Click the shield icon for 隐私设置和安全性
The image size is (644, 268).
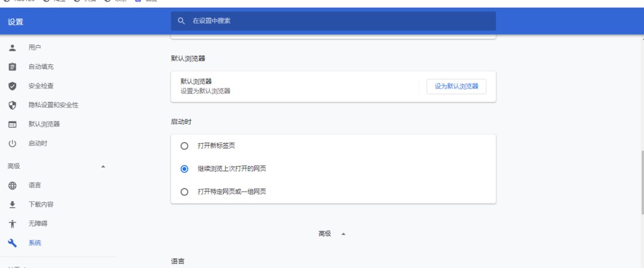(x=12, y=105)
